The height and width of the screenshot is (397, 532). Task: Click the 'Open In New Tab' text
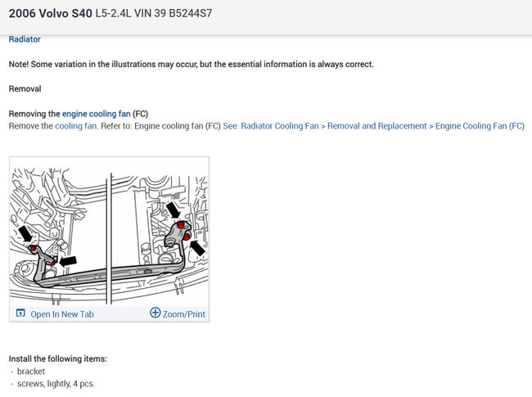tap(62, 314)
